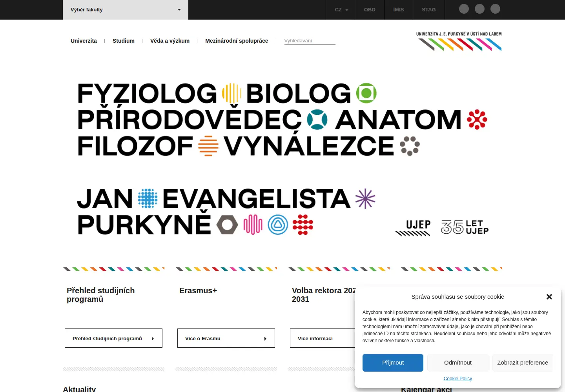This screenshot has width=565, height=392.
Task: Open the Univerzita menu
Action: [x=84, y=41]
